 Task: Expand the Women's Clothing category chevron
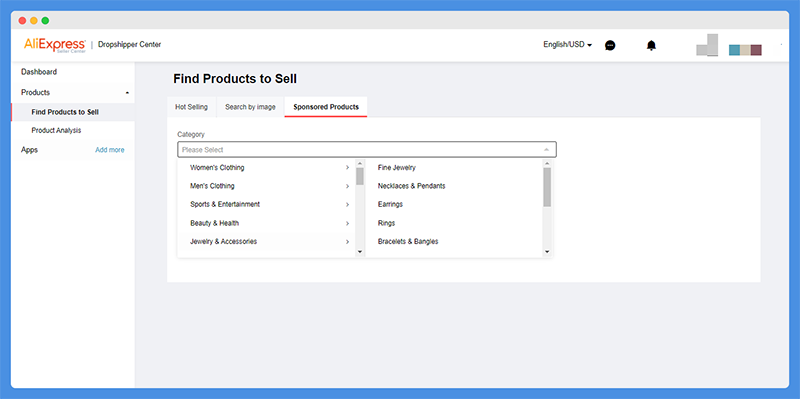[347, 167]
